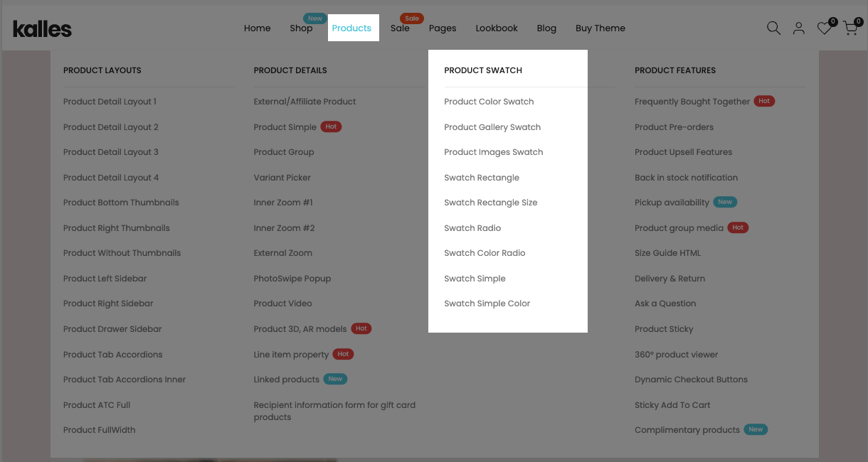Viewport: 868px width, 462px height.
Task: Open Product 3D, AR models
Action: 300,329
